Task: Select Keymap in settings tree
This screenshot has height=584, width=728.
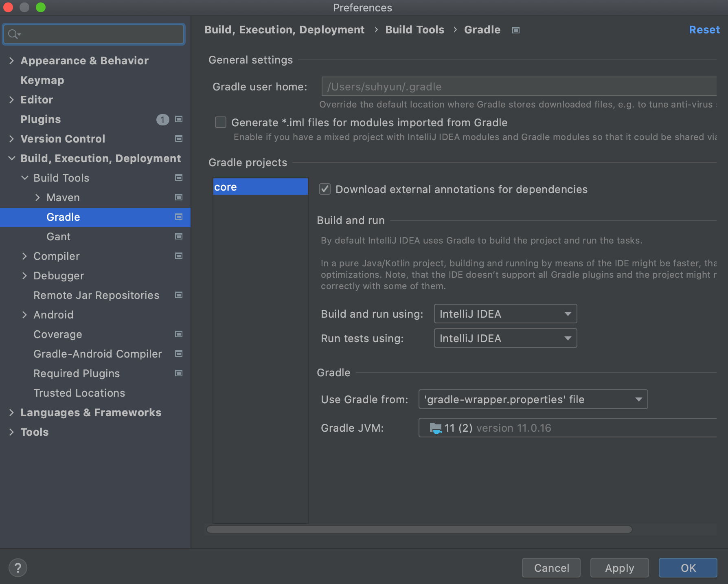Action: coord(42,80)
